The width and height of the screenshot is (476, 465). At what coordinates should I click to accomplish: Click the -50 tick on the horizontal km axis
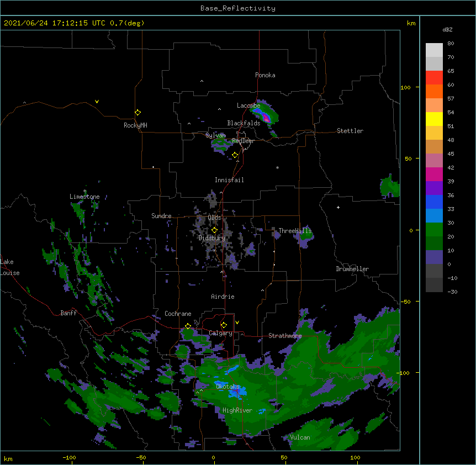(x=141, y=457)
